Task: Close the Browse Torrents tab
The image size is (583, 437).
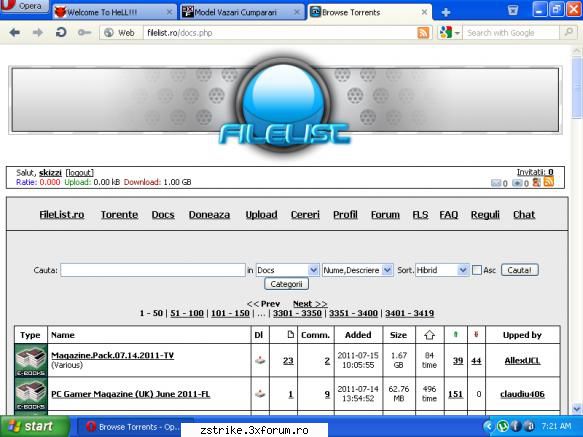Action: (x=424, y=12)
